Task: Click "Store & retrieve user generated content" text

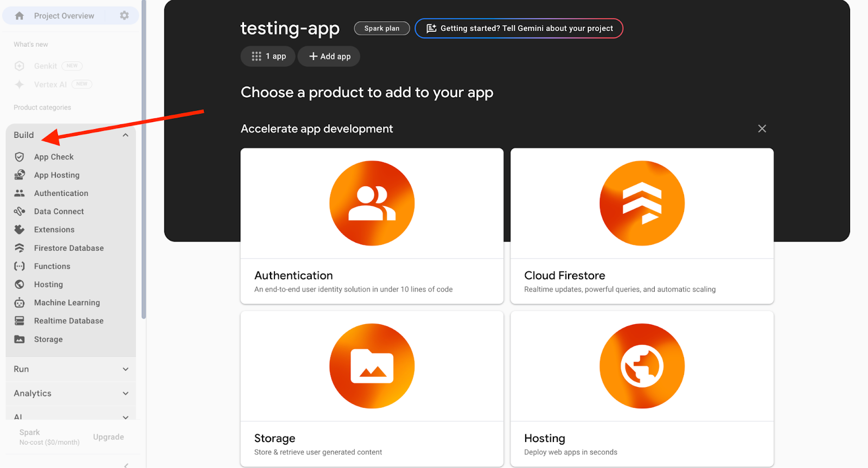Action: pos(318,452)
